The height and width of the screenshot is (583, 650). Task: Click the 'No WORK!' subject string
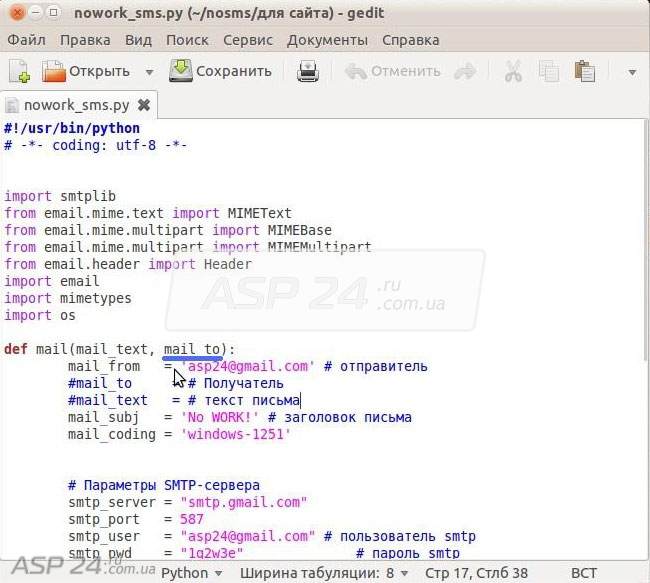pos(220,417)
